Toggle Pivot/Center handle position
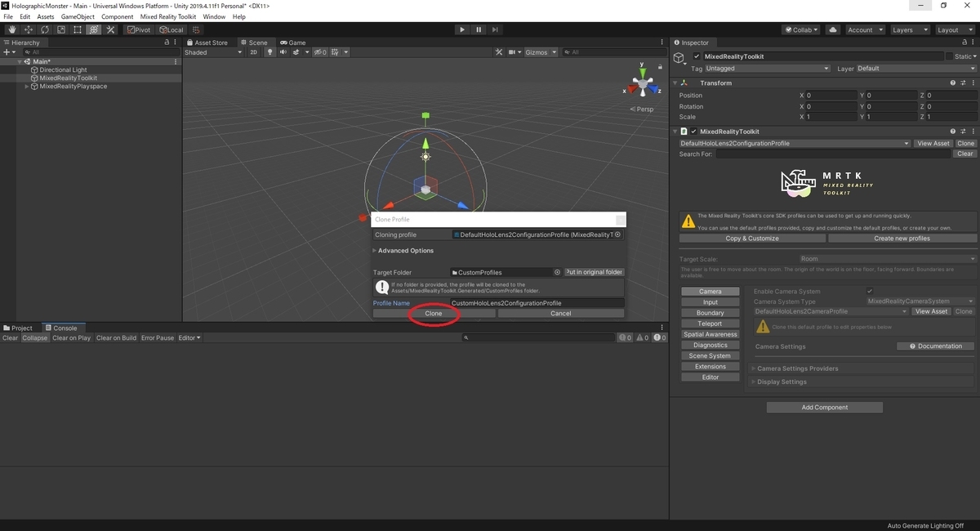The width and height of the screenshot is (980, 531). [139, 29]
